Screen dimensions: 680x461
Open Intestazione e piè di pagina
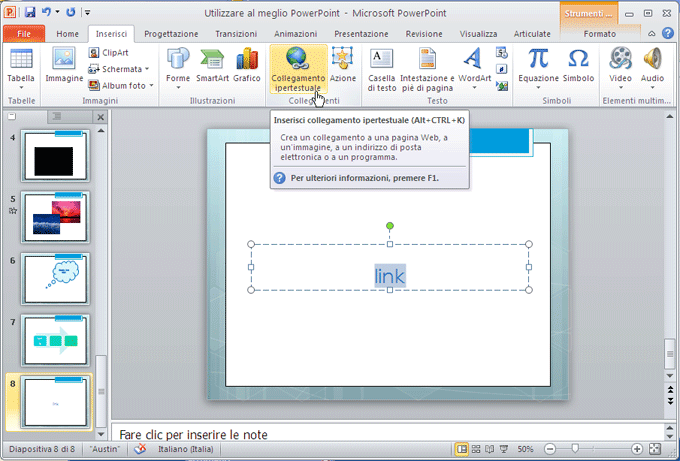tap(427, 69)
